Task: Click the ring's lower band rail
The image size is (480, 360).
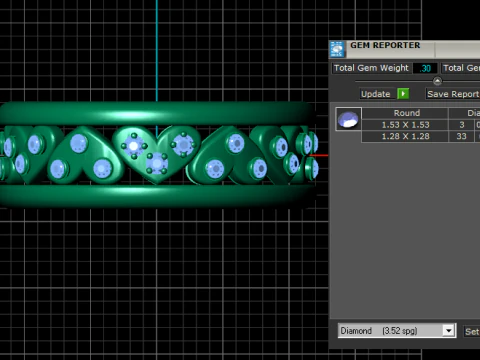Action: 157,196
